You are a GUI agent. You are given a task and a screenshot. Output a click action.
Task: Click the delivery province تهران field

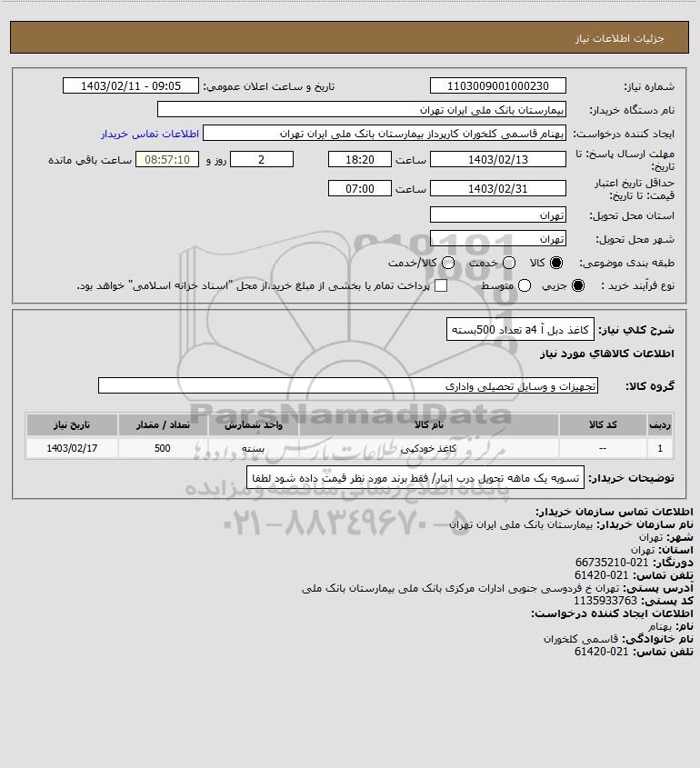coord(497,215)
